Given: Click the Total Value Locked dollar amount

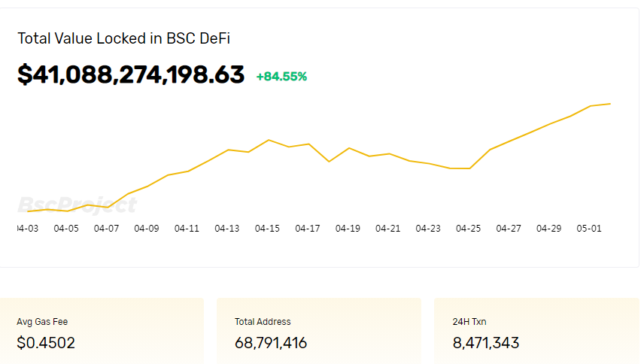Looking at the screenshot, I should 131,75.
